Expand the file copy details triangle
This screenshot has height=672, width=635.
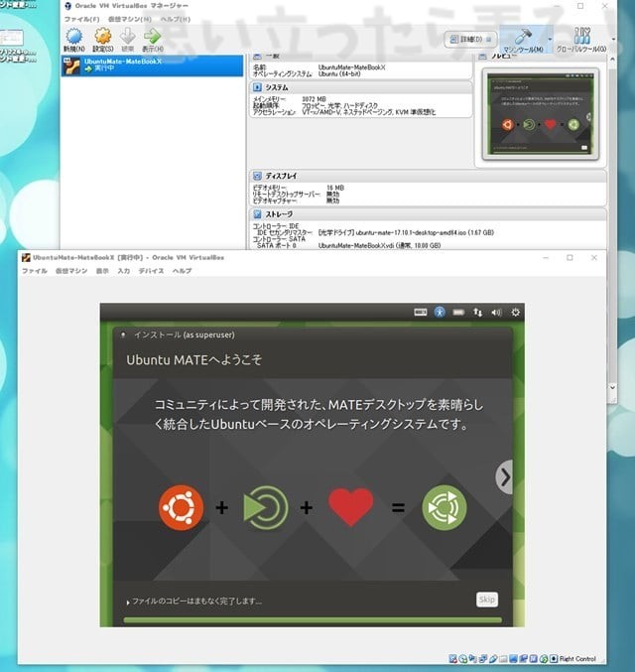point(128,603)
